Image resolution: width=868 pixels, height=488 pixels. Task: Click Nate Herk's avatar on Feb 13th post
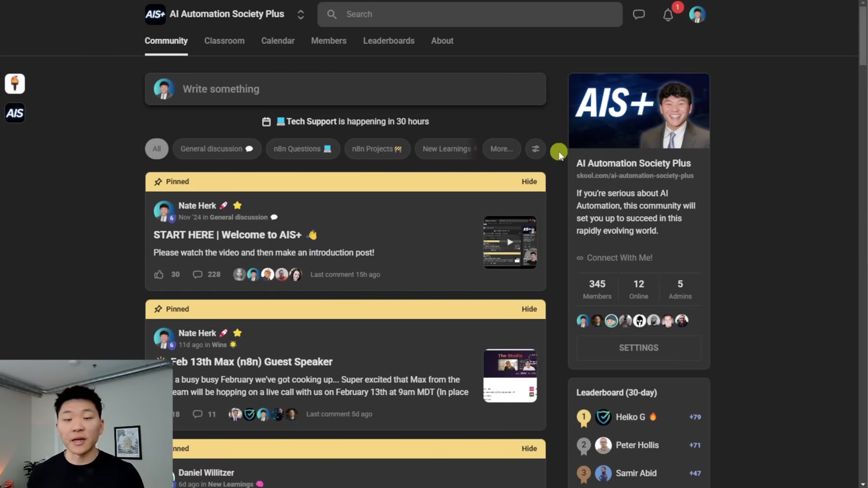163,338
